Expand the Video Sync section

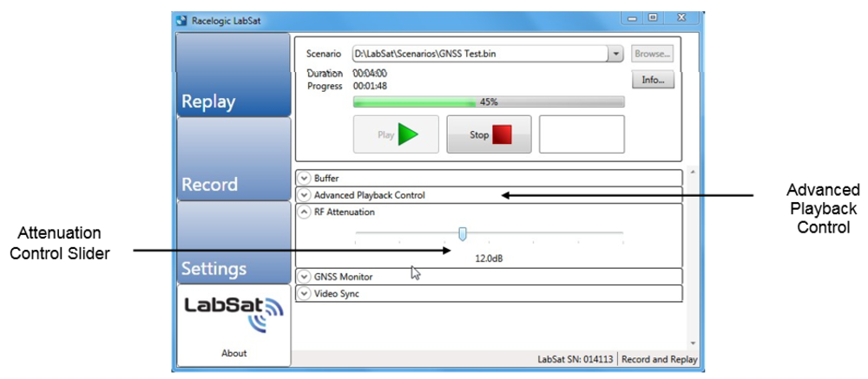coord(304,293)
